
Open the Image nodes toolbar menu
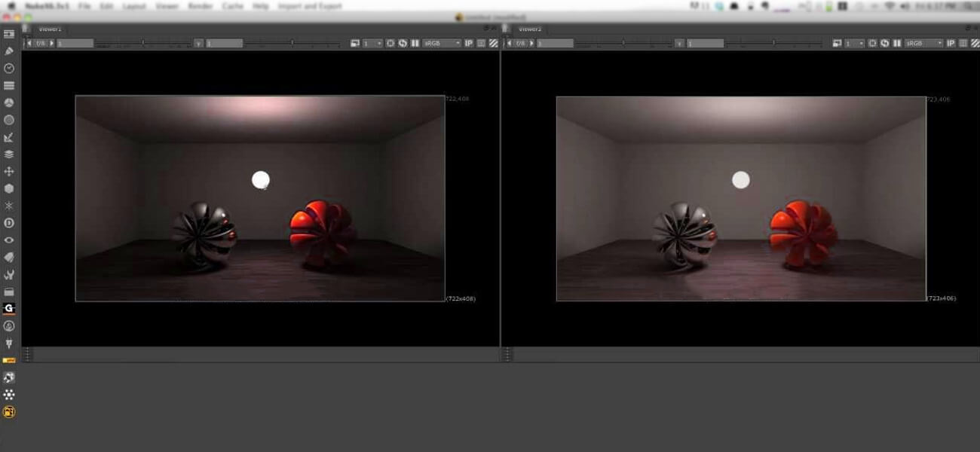tap(9, 34)
